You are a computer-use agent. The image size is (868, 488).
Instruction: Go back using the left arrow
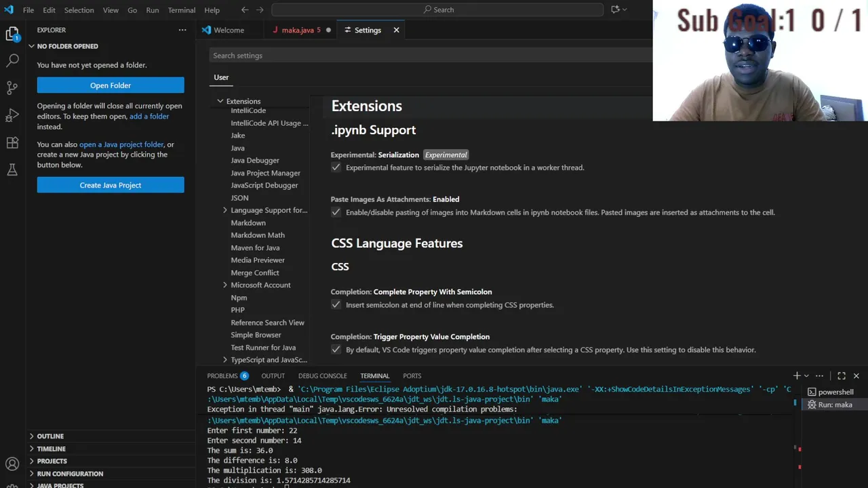[x=245, y=9]
